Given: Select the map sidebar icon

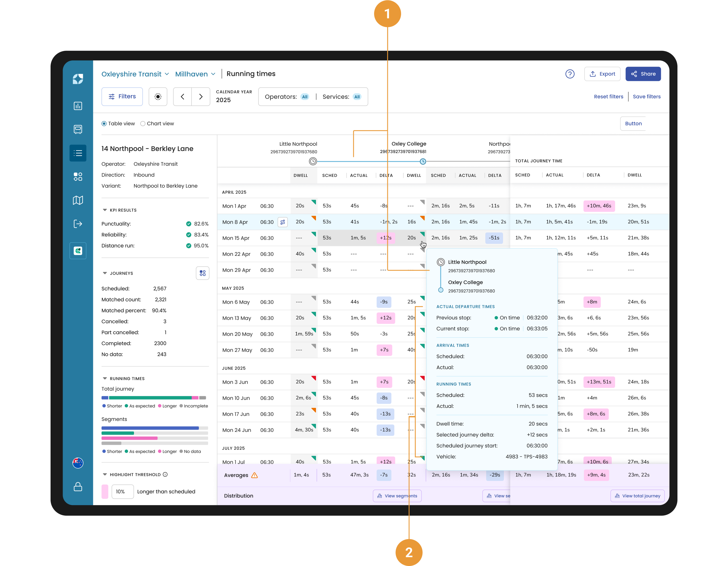Looking at the screenshot, I should [78, 200].
